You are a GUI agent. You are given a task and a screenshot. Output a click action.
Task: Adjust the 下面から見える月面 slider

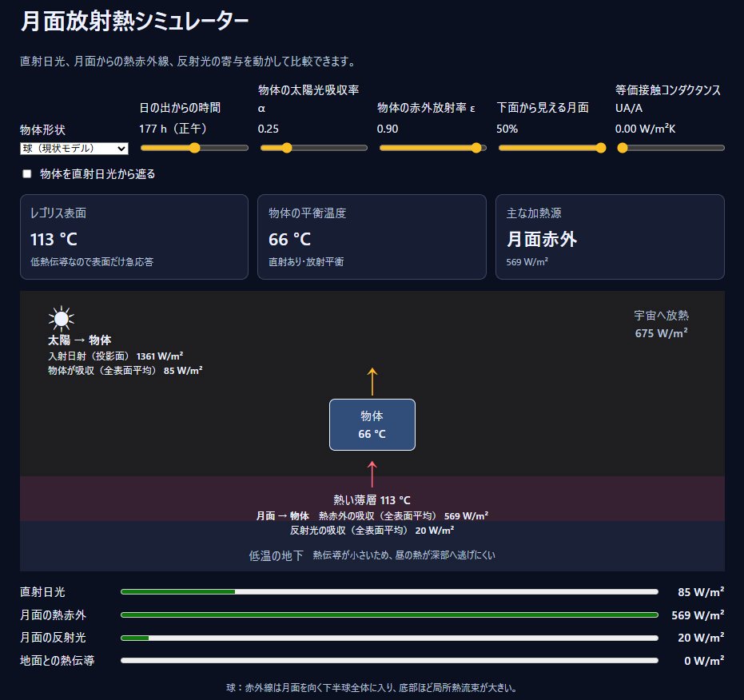[x=552, y=148]
